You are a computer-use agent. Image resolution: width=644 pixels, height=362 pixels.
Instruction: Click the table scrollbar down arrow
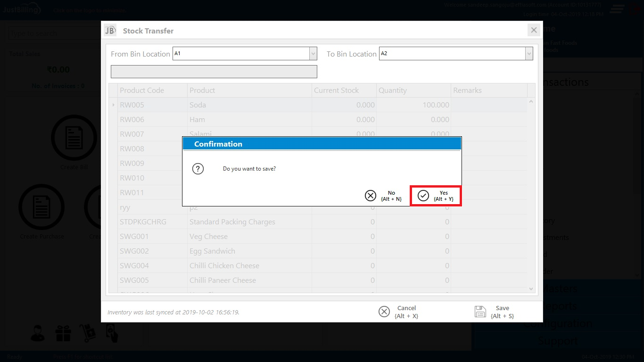531,289
